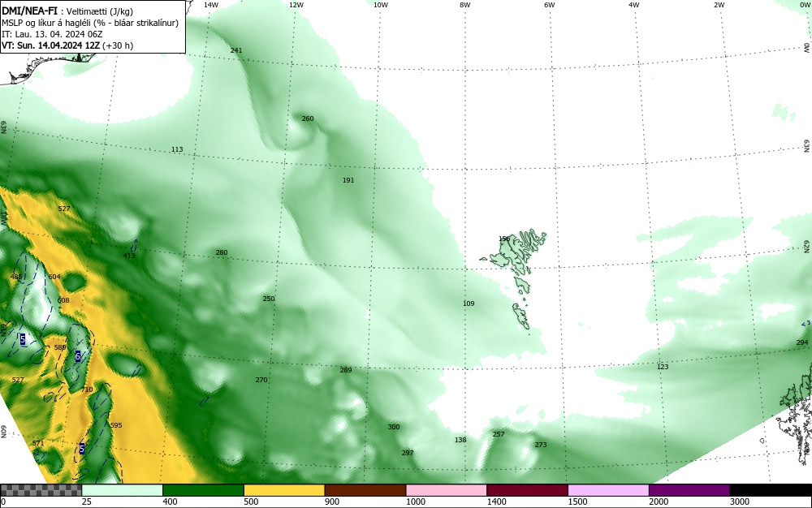Viewport: 812px width, 508px height.
Task: Click the hail probability label '6'
Action: pos(78,356)
